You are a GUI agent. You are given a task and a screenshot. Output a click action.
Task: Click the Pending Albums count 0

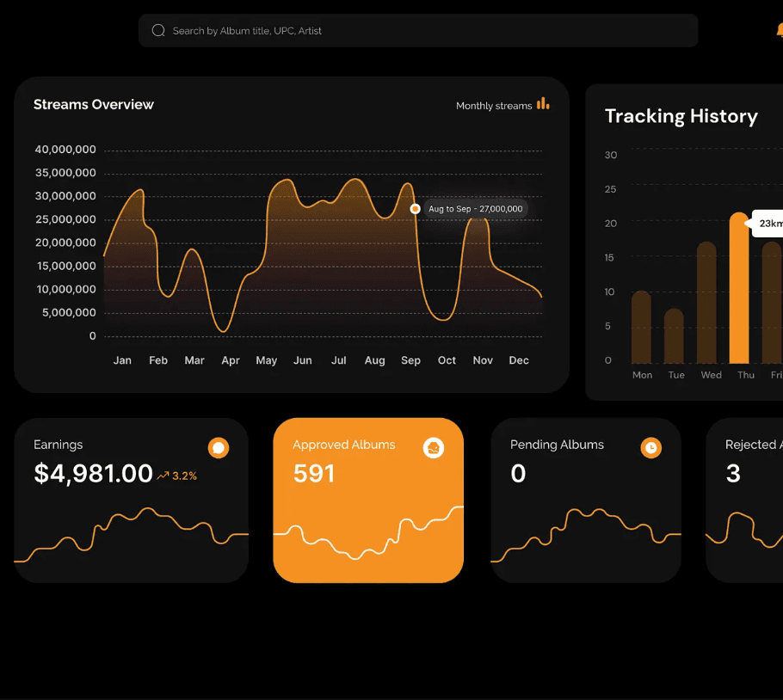point(518,473)
